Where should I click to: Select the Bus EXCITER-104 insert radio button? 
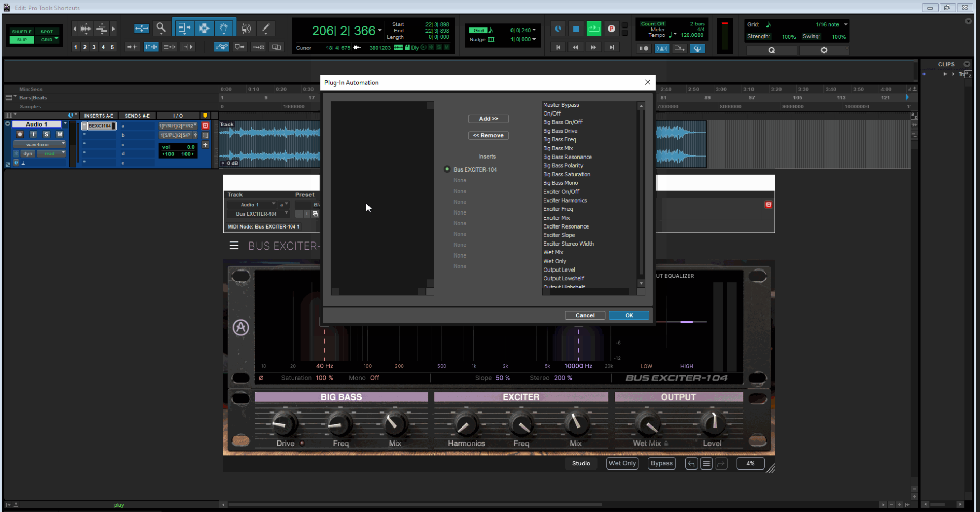(447, 169)
